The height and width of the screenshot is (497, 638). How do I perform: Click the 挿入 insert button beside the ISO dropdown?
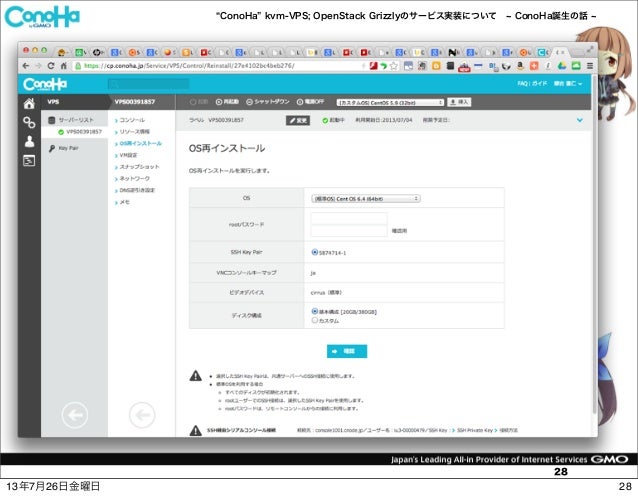pyautogui.click(x=459, y=102)
